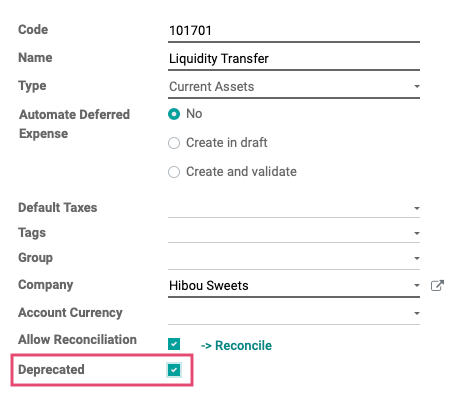
Task: Uncheck the Deprecated checkbox
Action: pyautogui.click(x=174, y=370)
